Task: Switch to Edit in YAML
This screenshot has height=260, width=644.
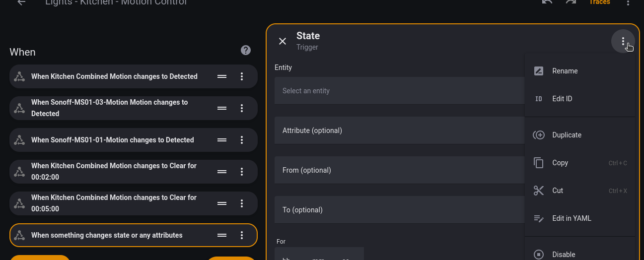Action: click(x=572, y=218)
